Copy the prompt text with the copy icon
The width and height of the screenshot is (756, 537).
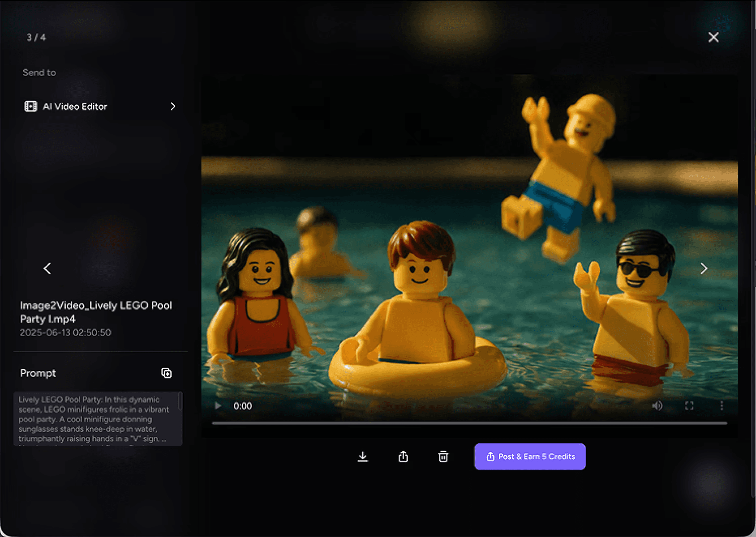(166, 373)
